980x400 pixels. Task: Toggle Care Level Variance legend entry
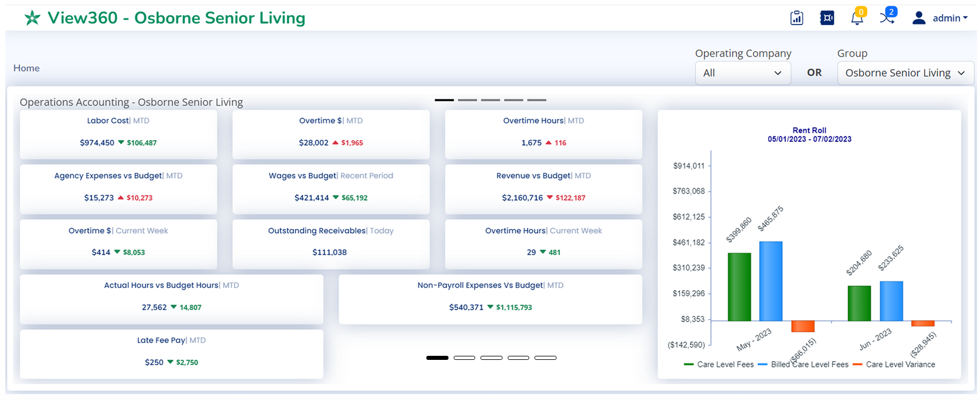894,365
